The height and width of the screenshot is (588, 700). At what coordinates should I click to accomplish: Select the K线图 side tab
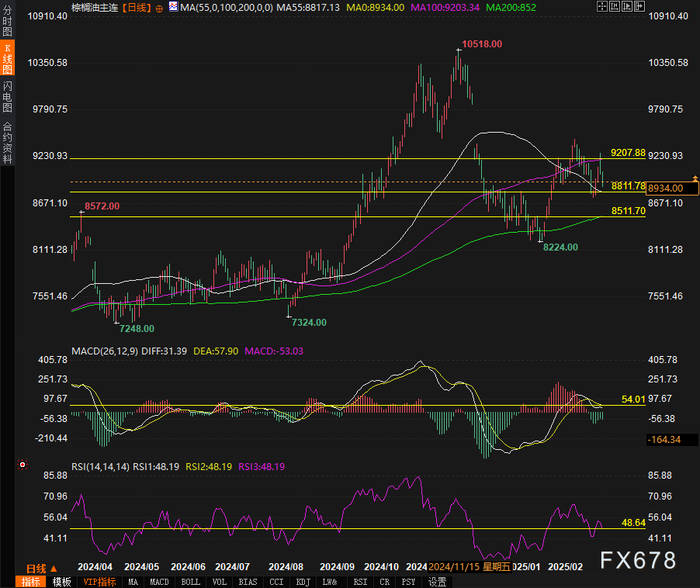point(8,59)
